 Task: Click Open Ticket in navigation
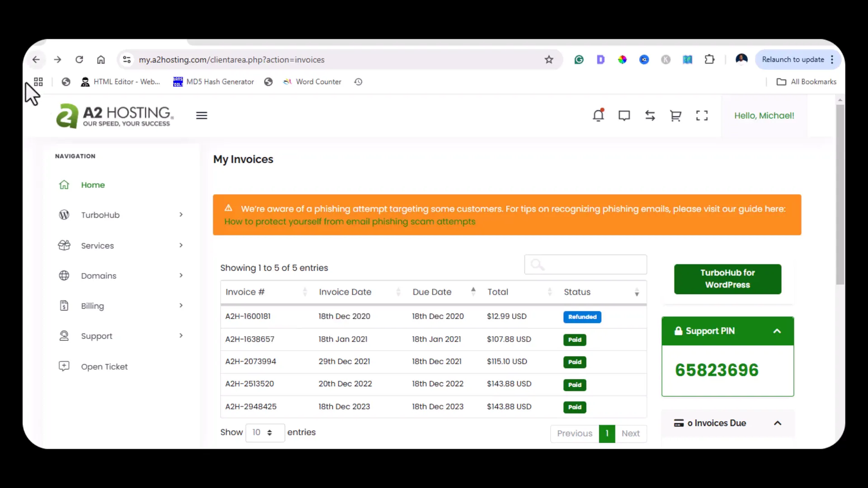click(104, 366)
